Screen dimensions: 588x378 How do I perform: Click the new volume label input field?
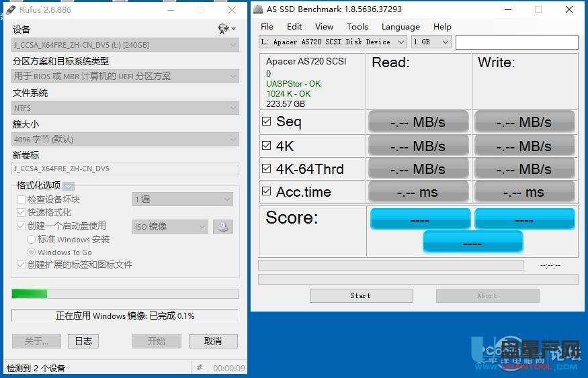click(x=125, y=169)
